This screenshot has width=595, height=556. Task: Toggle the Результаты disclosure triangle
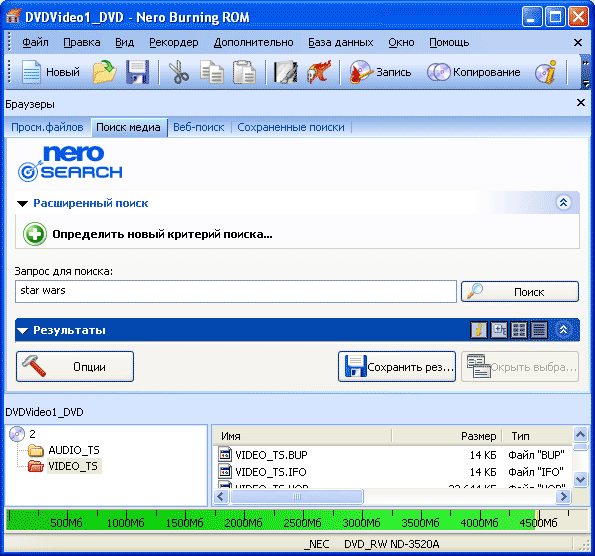click(23, 331)
